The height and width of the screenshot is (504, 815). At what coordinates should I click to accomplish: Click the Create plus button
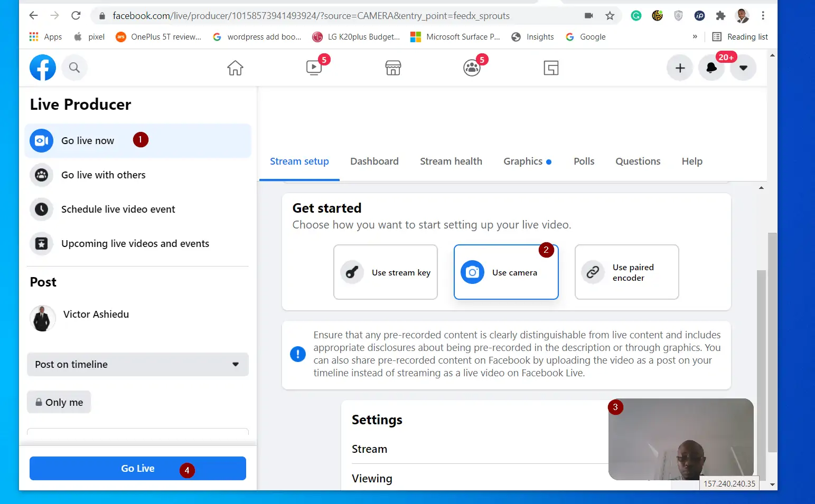(x=680, y=68)
